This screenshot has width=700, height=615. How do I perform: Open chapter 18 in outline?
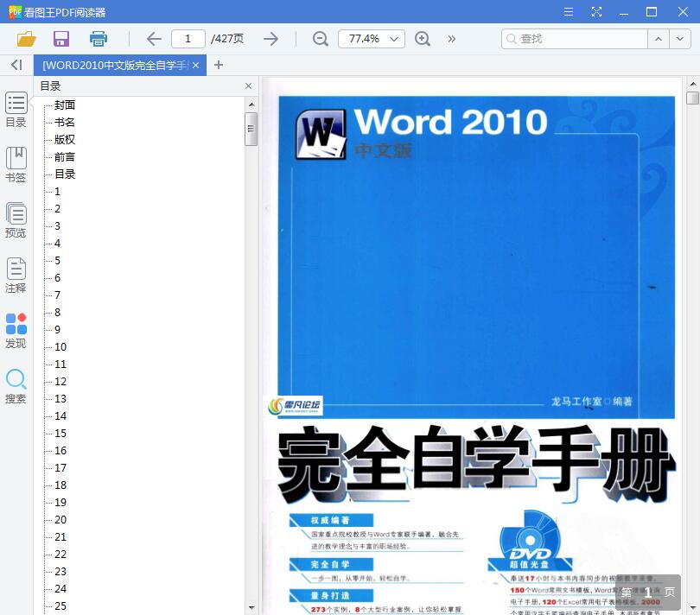(x=60, y=485)
